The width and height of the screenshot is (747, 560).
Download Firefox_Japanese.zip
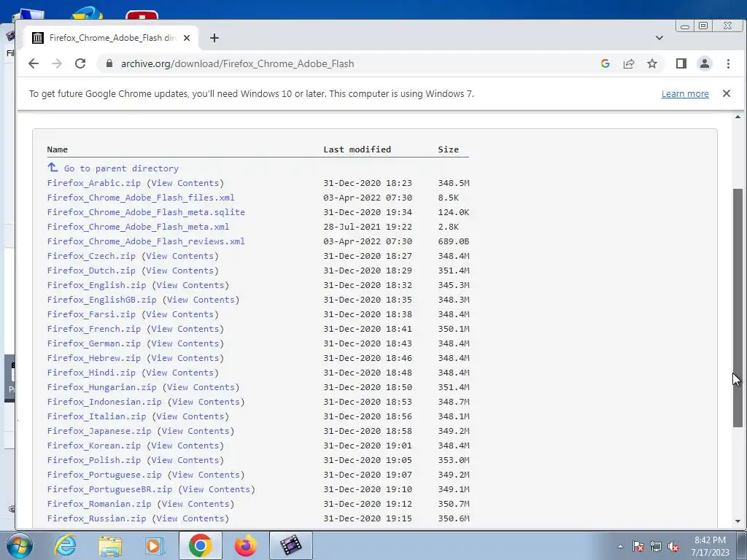99,431
